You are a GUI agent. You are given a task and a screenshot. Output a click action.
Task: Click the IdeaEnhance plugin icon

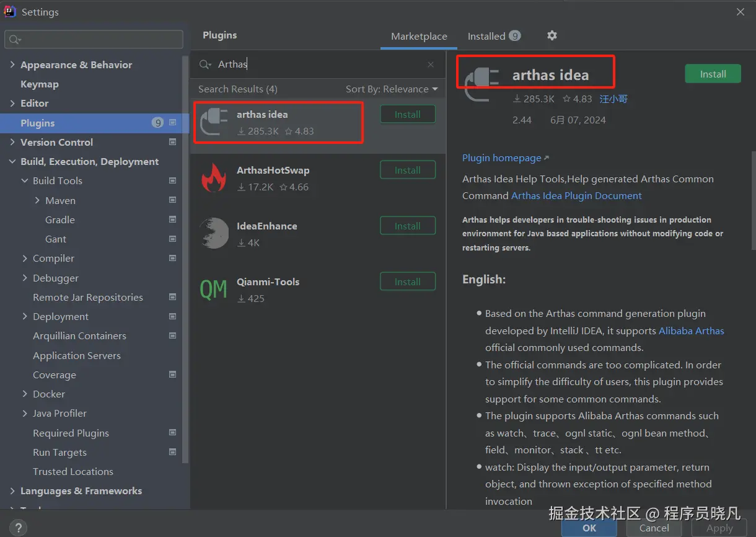(214, 234)
